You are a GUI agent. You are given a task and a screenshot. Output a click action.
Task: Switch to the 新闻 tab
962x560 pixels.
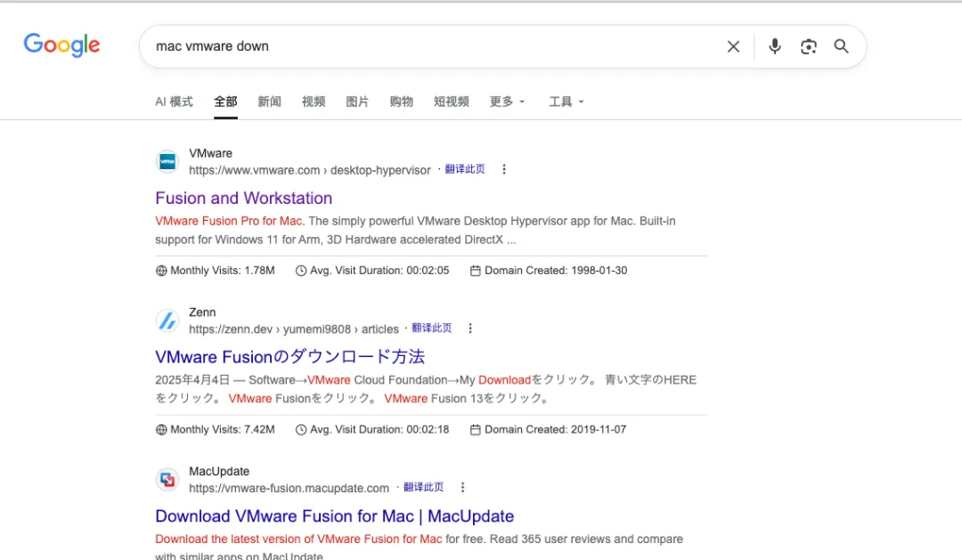[x=269, y=101]
